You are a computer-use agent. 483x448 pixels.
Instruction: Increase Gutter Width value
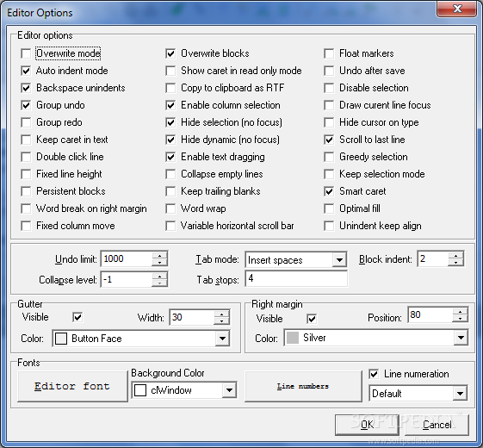tap(222, 314)
